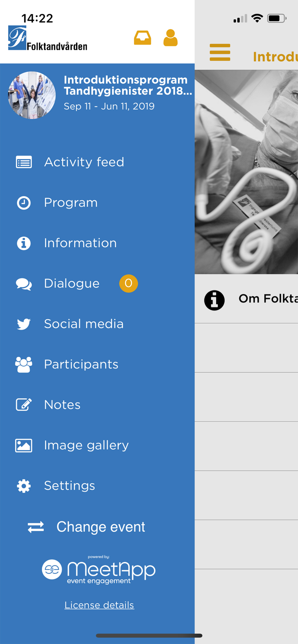Tap the event avatar thumbnail
This screenshot has height=644, width=298.
[x=32, y=95]
